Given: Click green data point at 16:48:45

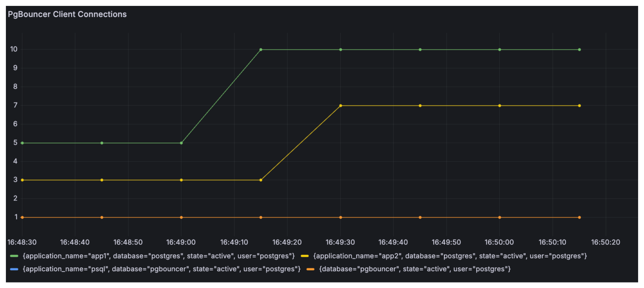Looking at the screenshot, I should point(102,143).
